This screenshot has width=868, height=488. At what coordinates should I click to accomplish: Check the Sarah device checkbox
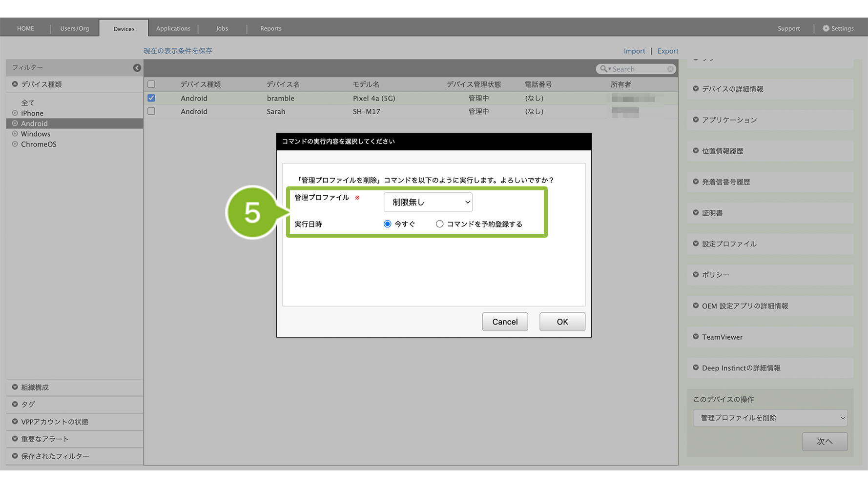pos(151,111)
